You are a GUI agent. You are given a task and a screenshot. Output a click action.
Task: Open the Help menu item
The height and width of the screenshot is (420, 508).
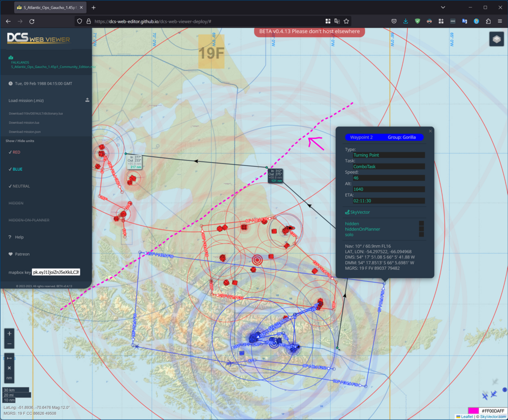19,237
